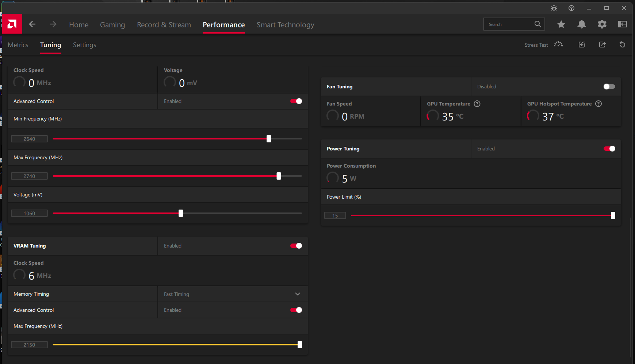Open the settings gear icon
635x364 pixels.
602,24
